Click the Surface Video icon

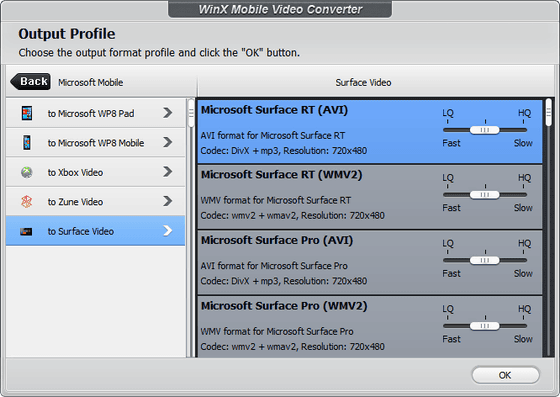point(26,232)
